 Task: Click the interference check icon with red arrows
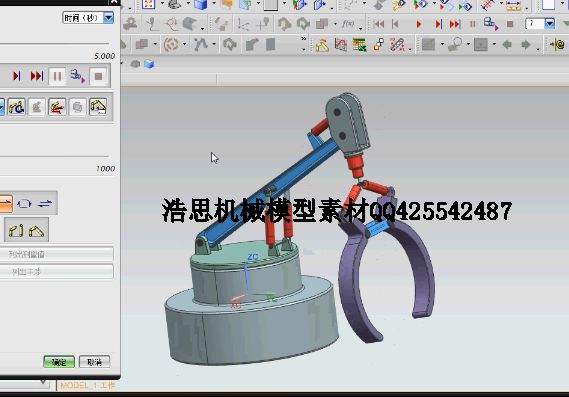coord(57,107)
